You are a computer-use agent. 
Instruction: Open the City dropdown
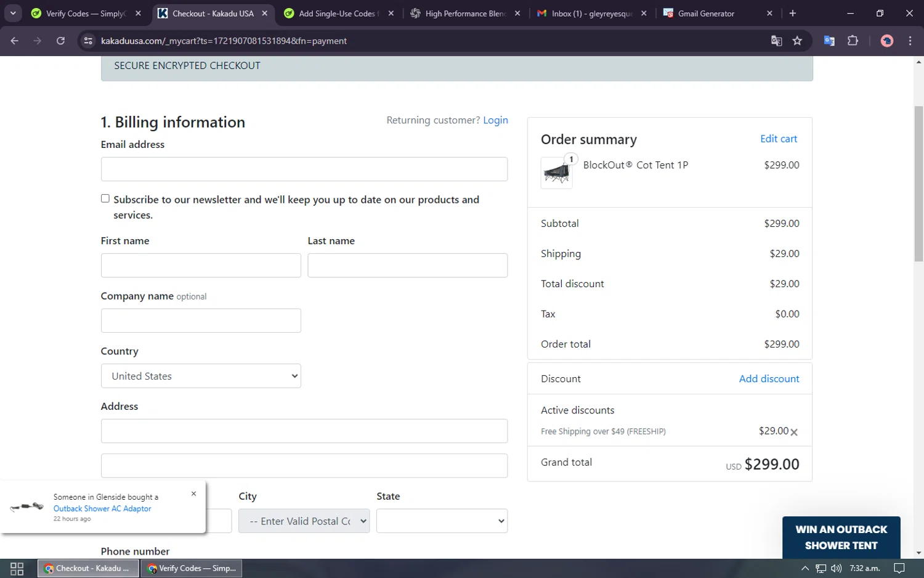(304, 521)
